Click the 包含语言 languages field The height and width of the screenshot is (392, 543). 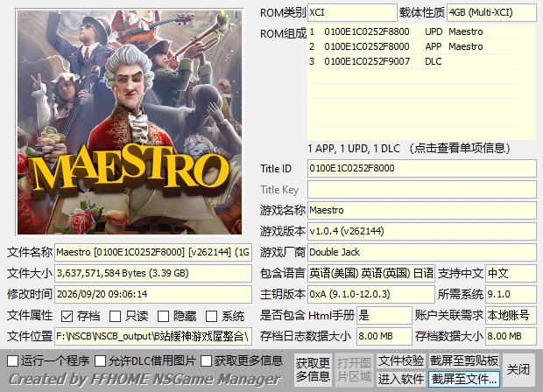click(x=370, y=273)
